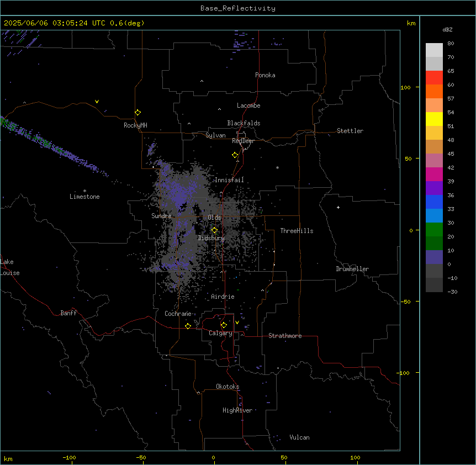Click the Sylvan label
The image size is (476, 465).
pos(215,135)
